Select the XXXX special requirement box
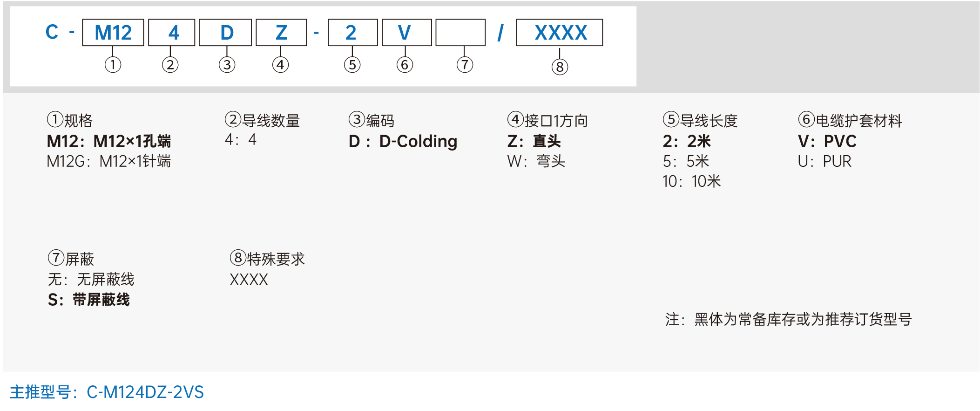 560,33
